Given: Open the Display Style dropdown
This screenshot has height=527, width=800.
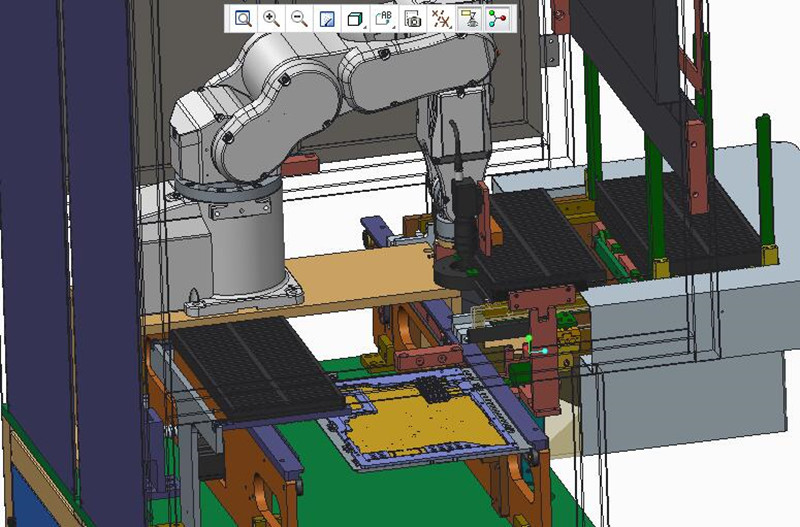Looking at the screenshot, I should pyautogui.click(x=355, y=18).
